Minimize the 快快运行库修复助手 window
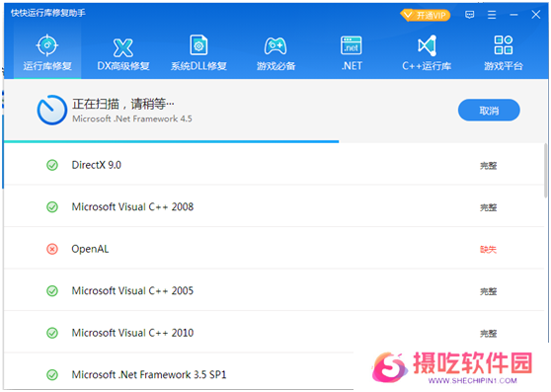551x392 pixels. coord(513,15)
